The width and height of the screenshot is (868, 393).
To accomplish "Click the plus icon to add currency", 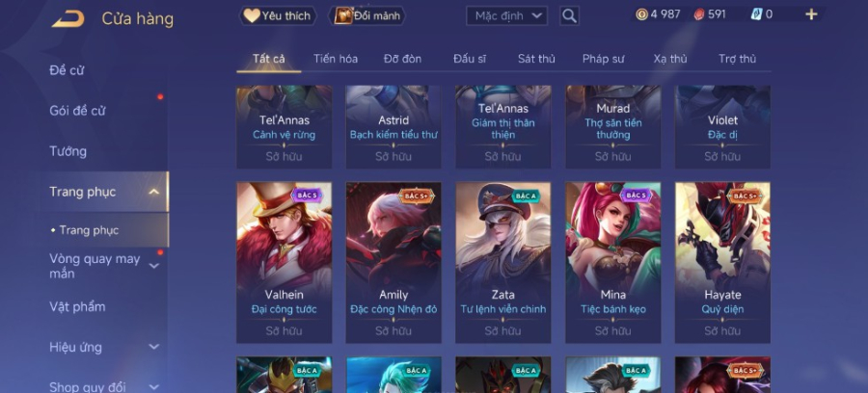I will coord(811,14).
